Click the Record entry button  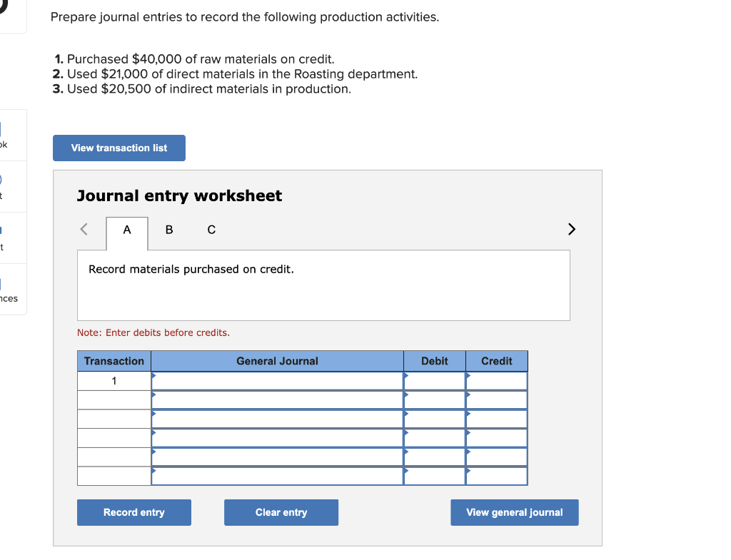pyautogui.click(x=133, y=512)
